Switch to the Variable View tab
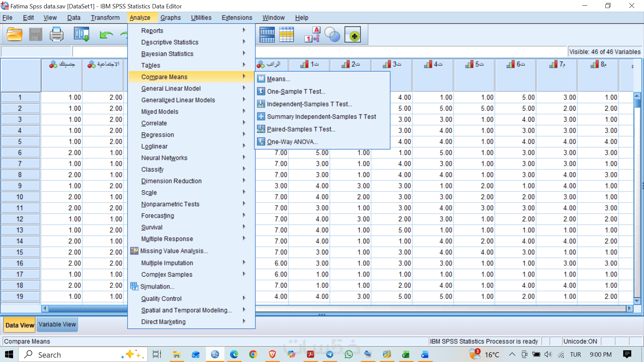 [57, 324]
